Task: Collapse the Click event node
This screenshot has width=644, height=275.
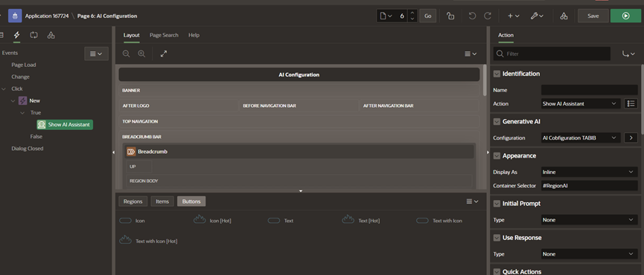Action: [x=4, y=88]
